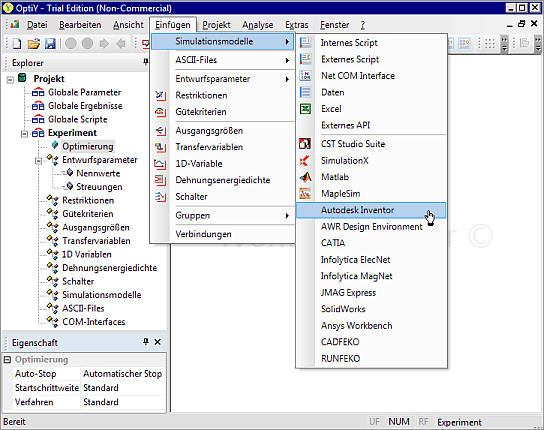Click the SimulationX red icon
Screen dimensions: 544x430
click(305, 160)
